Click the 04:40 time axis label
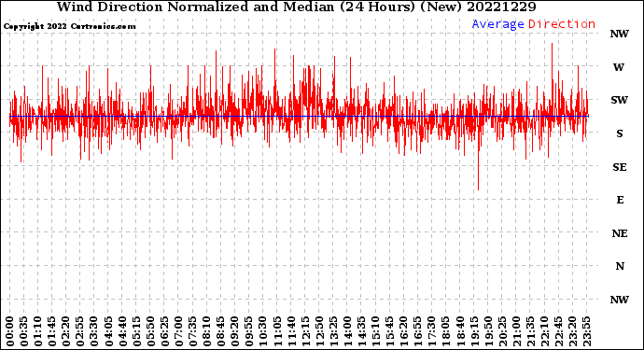The image size is (644, 350). 122,331
